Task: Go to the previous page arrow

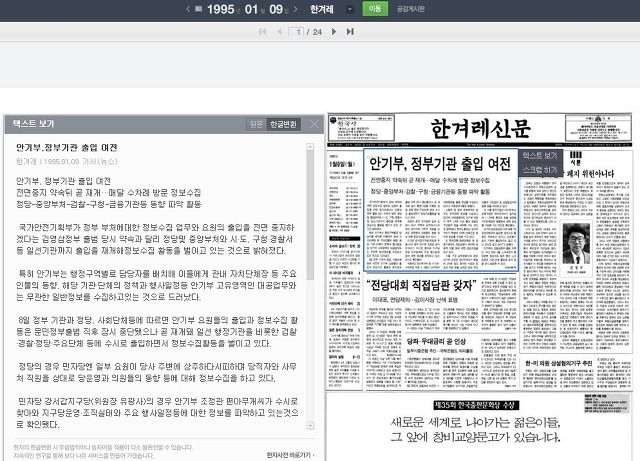Action: coord(280,31)
